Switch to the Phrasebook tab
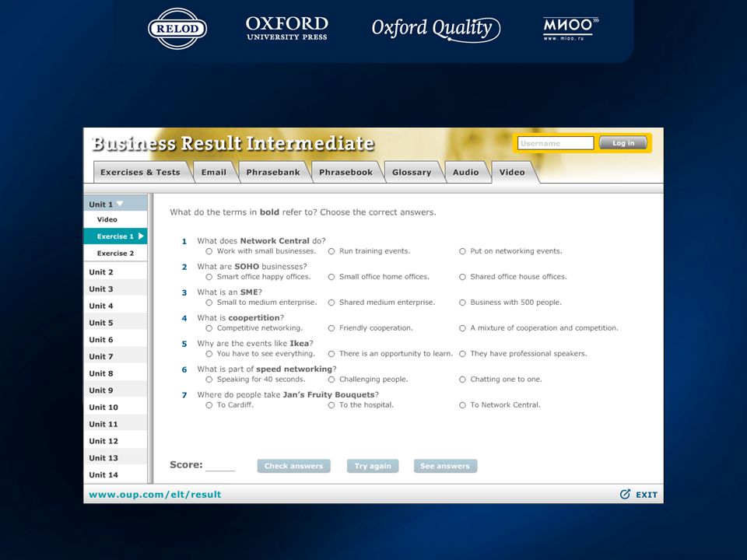Screen dimensions: 747x560 point(345,173)
